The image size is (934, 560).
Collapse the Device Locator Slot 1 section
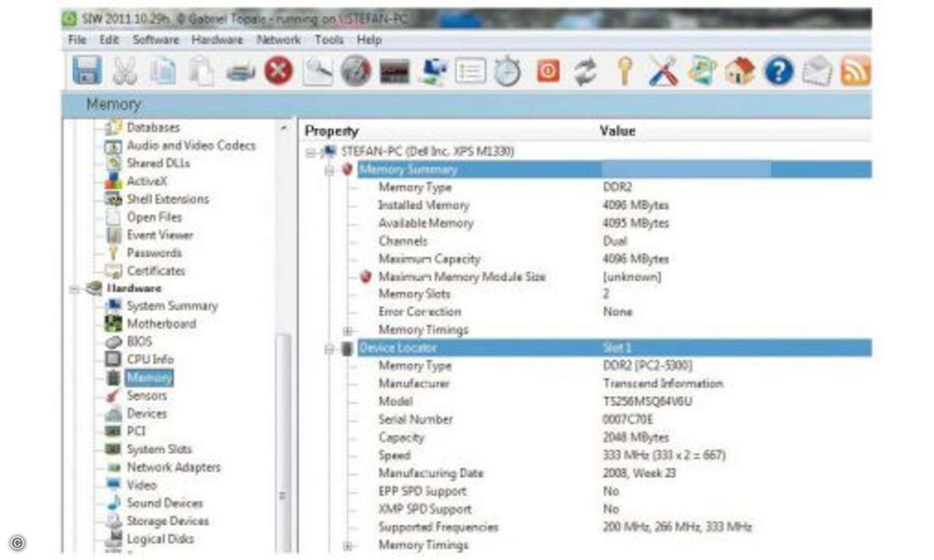tap(329, 348)
